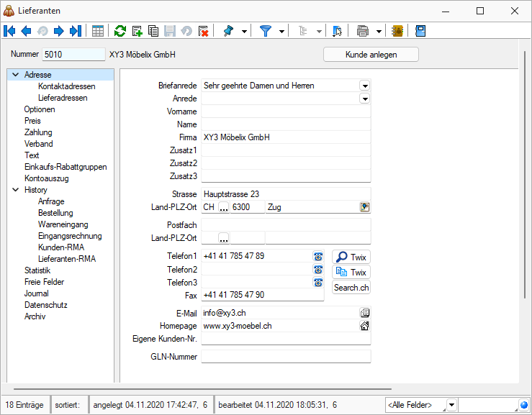Click the printer icon
532x415 pixels.
[x=363, y=31]
